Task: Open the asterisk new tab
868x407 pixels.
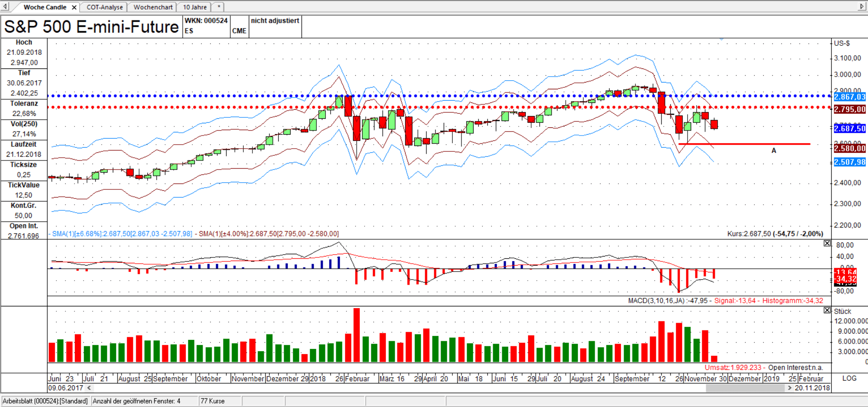Action: [x=219, y=7]
